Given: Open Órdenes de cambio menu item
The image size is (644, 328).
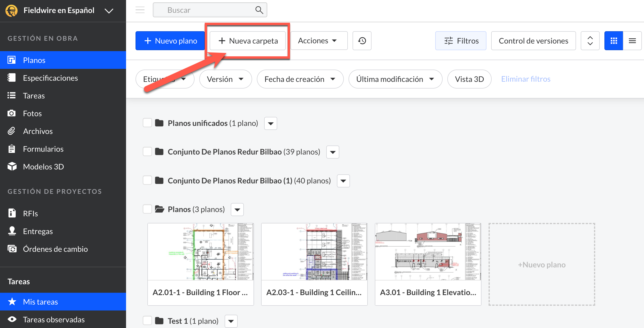Looking at the screenshot, I should [55, 249].
